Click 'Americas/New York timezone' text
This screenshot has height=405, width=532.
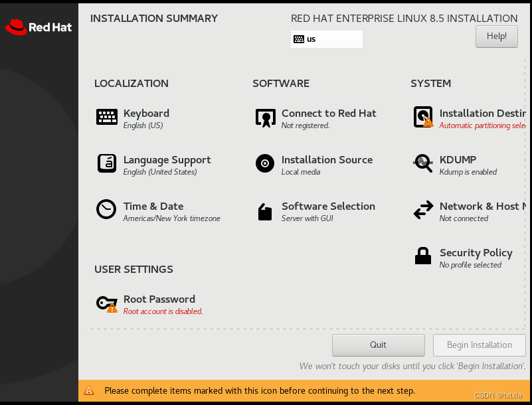click(171, 218)
